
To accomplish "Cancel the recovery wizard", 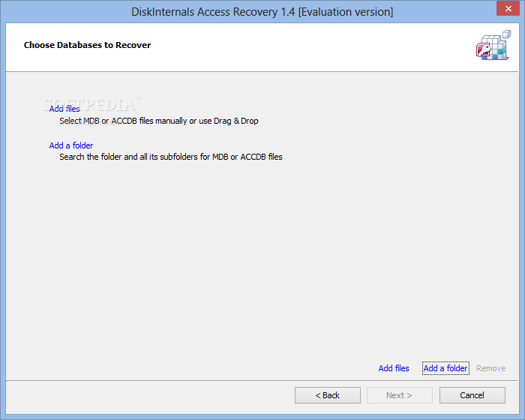I will [472, 395].
